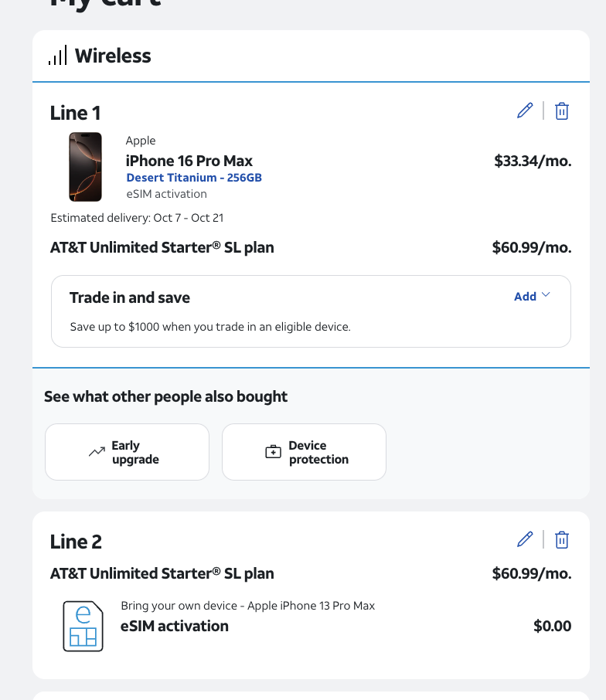Select the Early upgrade option
606x700 pixels.
pos(127,452)
